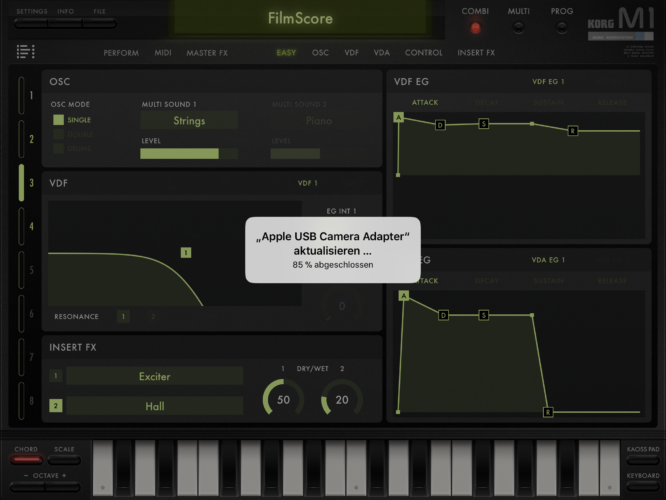Select VDF EG SUSTAIN parameter
This screenshot has width=666, height=500.
click(549, 102)
